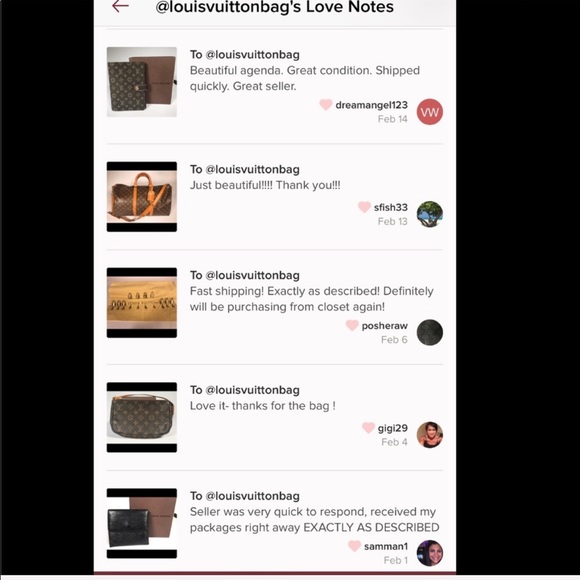The width and height of the screenshot is (580, 580).
Task: Open username dreamangel123 link
Action: click(x=371, y=105)
